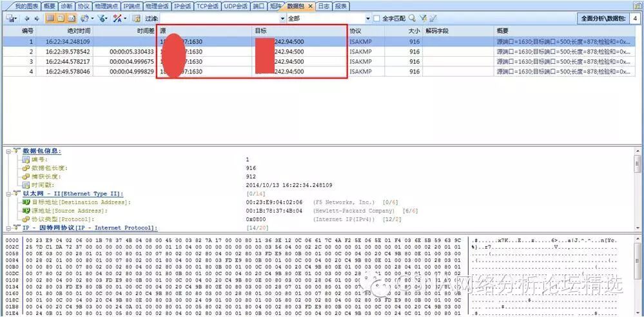Viewport: 644px width, 317px height.
Task: Open the percent/A marker tool dropdown
Action: tap(119, 19)
